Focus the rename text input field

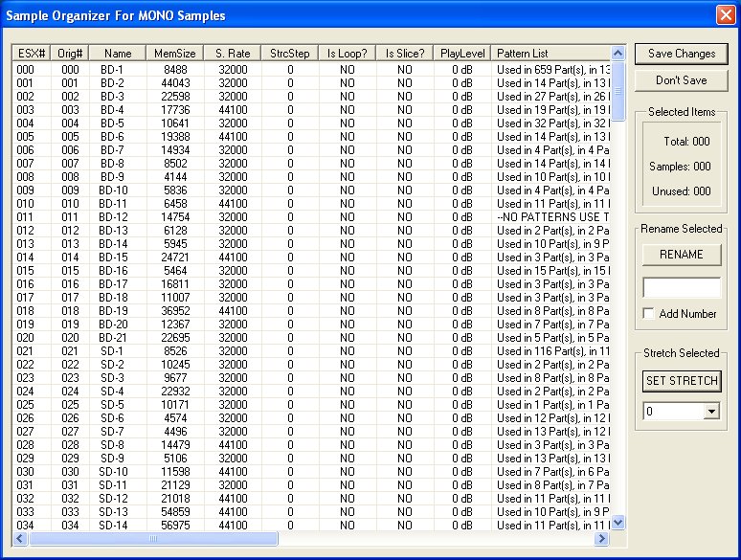pyautogui.click(x=682, y=287)
